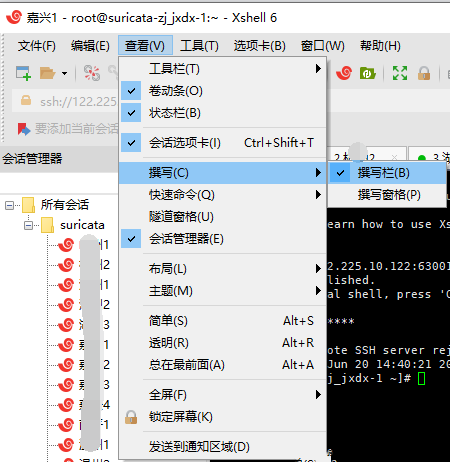The height and width of the screenshot is (462, 450).
Task: Click the fullscreen arrows toolbar icon
Action: point(400,73)
